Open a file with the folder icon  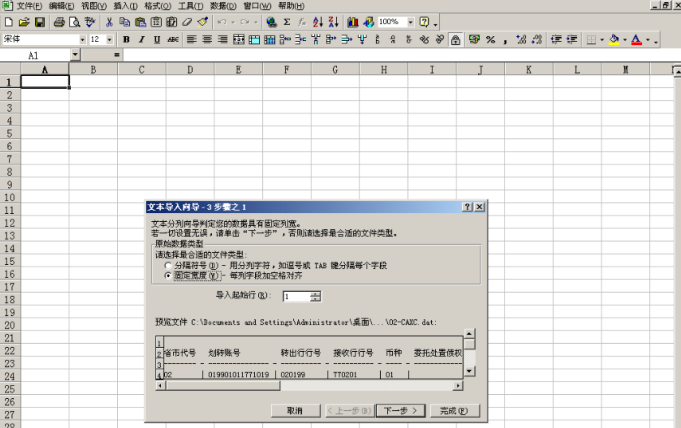(24, 22)
